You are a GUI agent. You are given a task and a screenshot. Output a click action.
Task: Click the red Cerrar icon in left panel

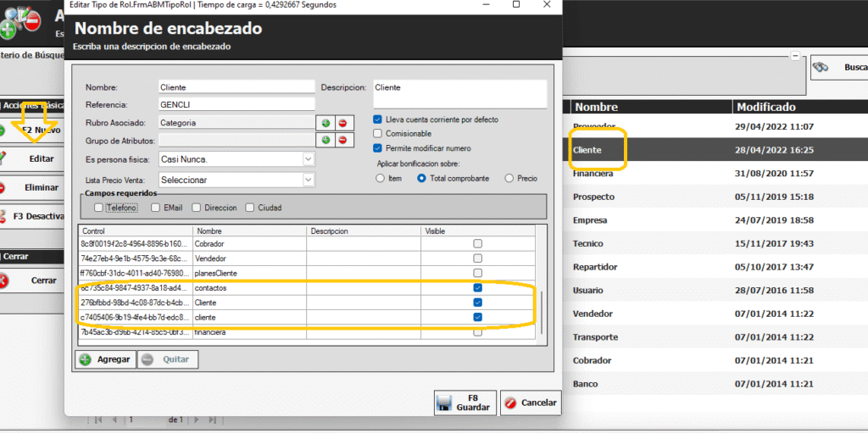5,280
